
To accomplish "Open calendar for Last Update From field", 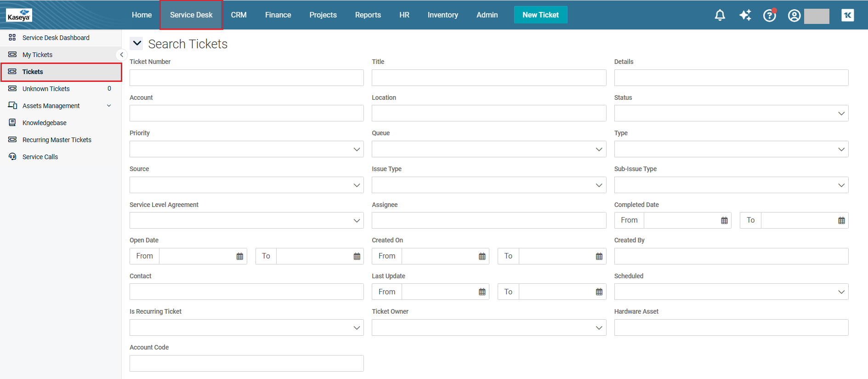I will 482,292.
